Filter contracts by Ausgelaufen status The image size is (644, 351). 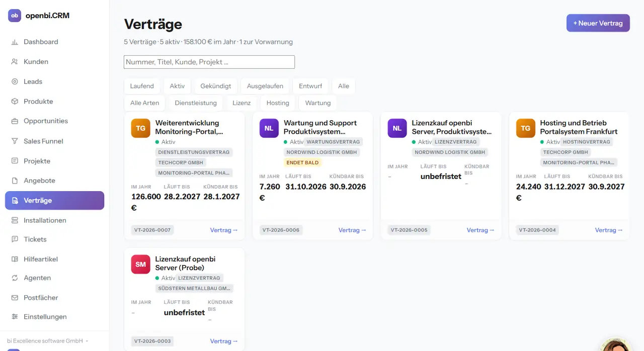[x=265, y=86]
